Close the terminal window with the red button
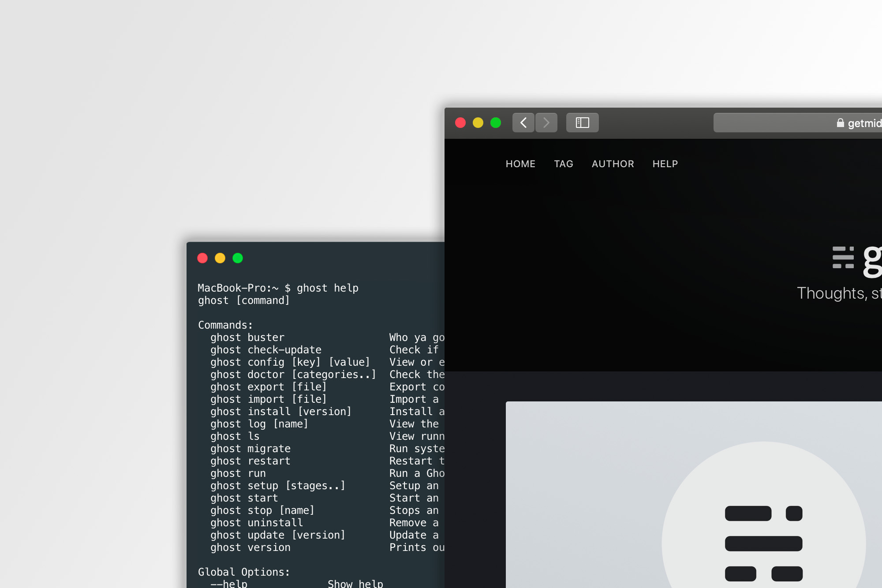This screenshot has height=588, width=882. point(202,258)
